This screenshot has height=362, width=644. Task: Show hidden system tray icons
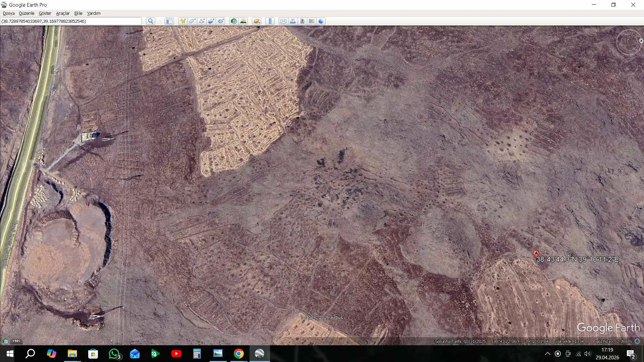pyautogui.click(x=547, y=354)
